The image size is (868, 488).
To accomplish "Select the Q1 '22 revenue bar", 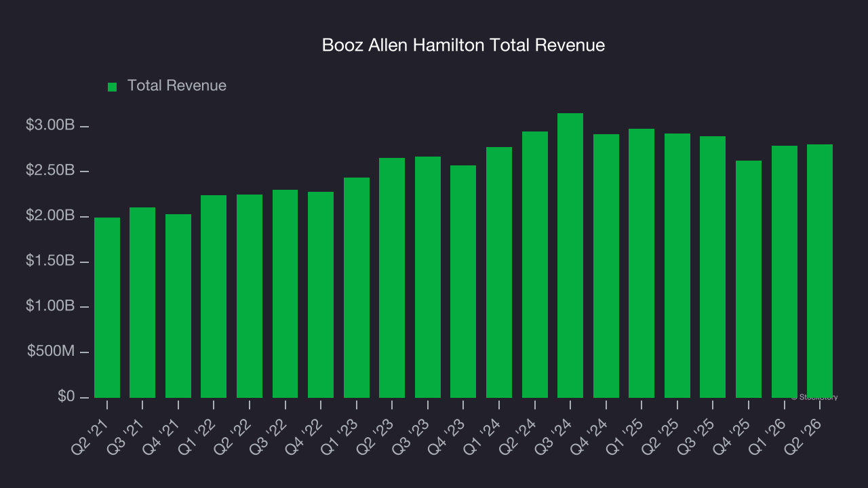I will pos(214,296).
